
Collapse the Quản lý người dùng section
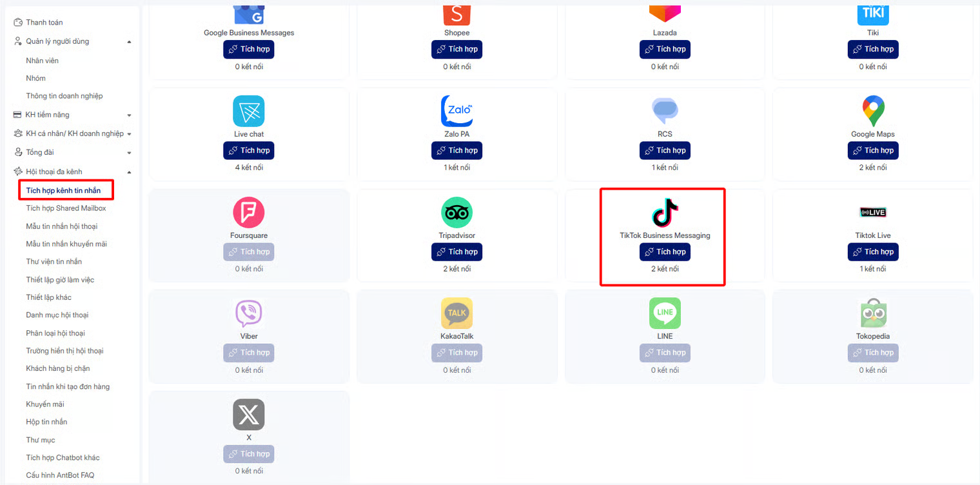tap(129, 42)
